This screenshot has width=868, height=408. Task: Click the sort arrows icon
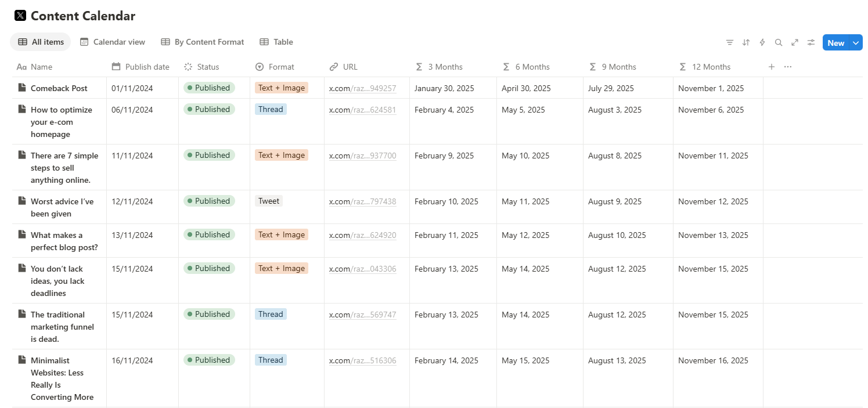(746, 42)
